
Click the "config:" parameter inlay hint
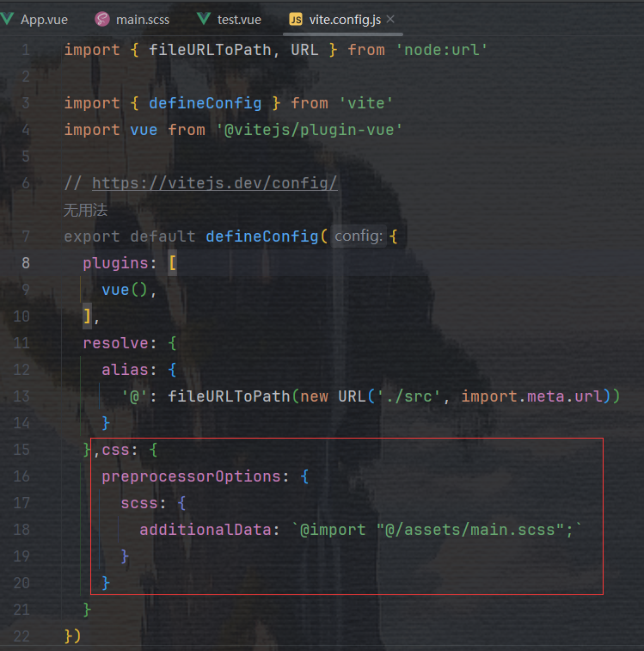click(359, 236)
